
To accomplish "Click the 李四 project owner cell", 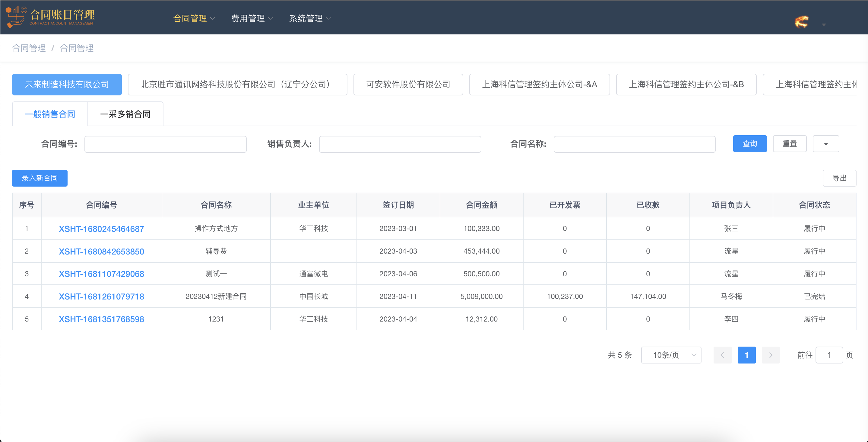I will pyautogui.click(x=731, y=319).
